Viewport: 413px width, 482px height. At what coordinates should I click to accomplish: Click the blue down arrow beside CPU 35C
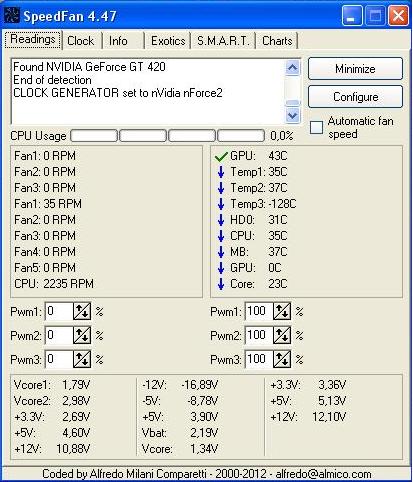pyautogui.click(x=221, y=236)
